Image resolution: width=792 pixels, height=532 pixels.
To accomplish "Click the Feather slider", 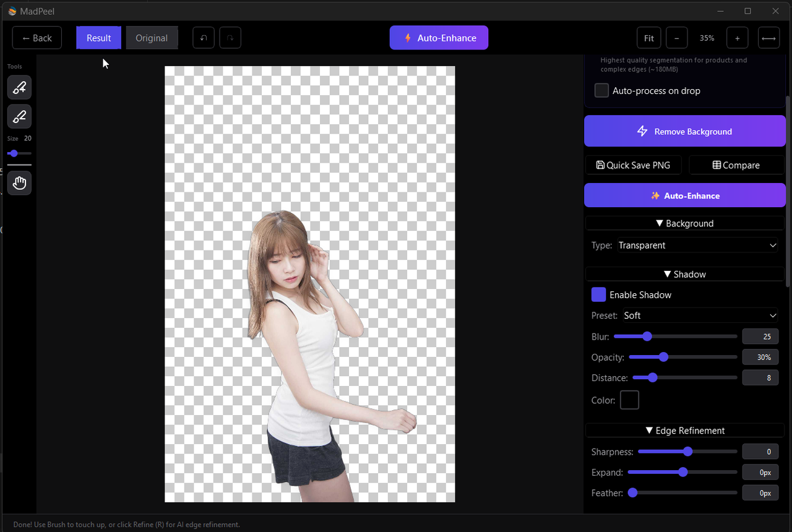I will (x=682, y=493).
